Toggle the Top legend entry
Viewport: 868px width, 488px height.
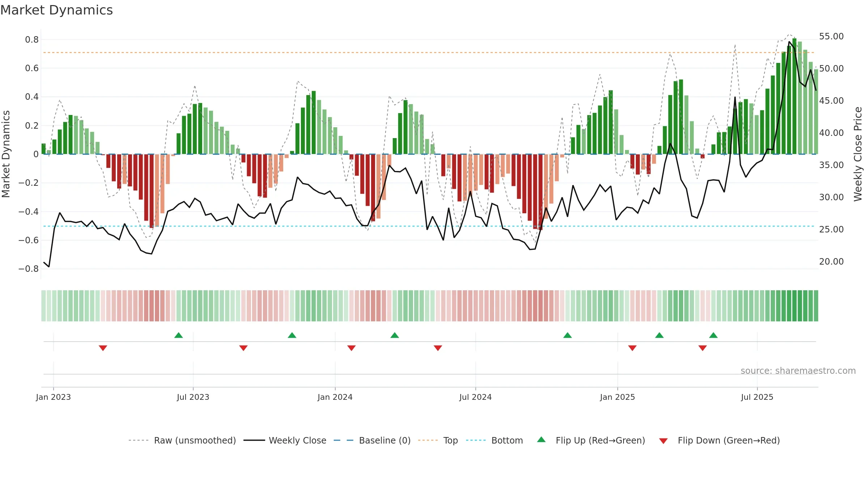pyautogui.click(x=438, y=440)
